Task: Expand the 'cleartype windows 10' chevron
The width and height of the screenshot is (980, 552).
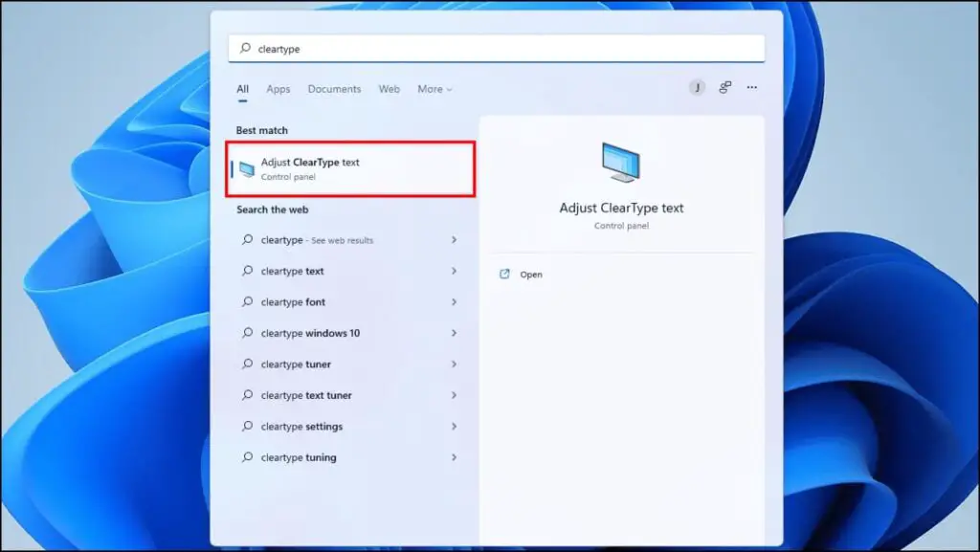Action: point(454,333)
